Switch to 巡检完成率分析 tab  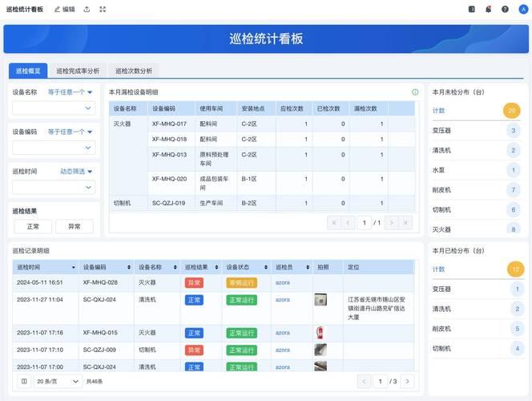click(78, 71)
